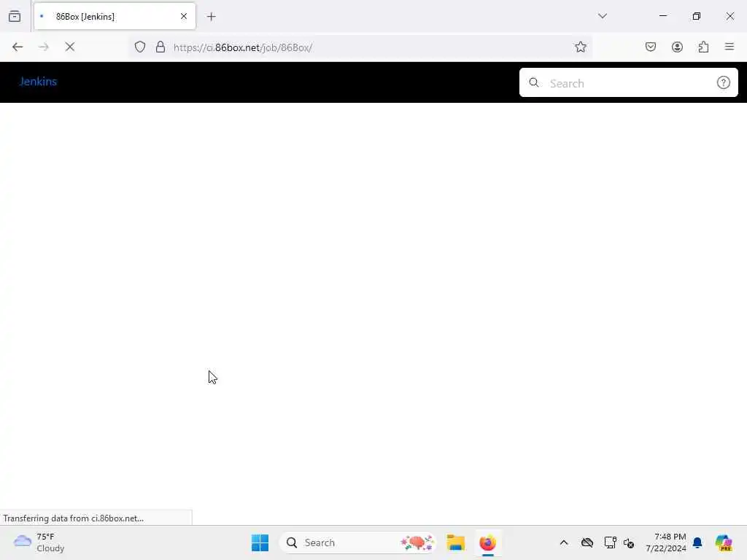This screenshot has height=560, width=747.
Task: Open the Jenkins home link
Action: (x=38, y=82)
